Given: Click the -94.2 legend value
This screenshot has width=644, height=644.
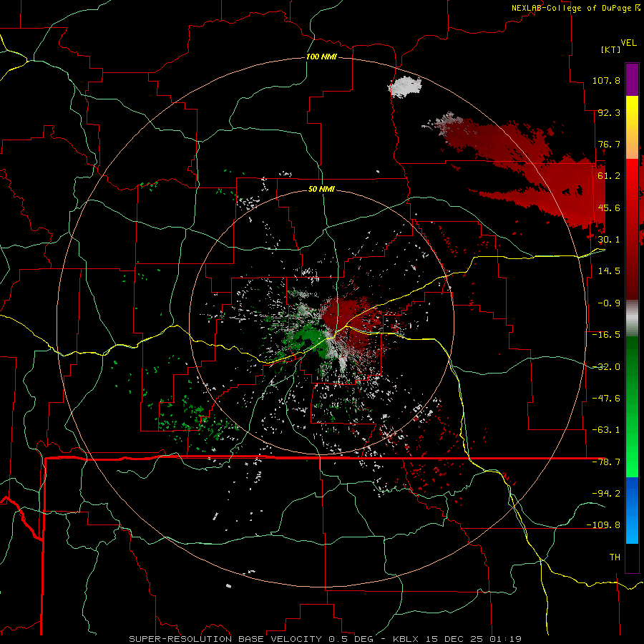Looking at the screenshot, I should [x=606, y=494].
